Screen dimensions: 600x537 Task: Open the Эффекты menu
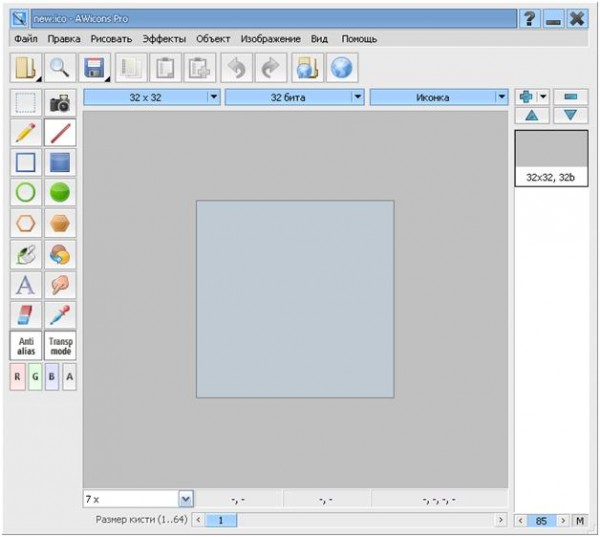[164, 39]
